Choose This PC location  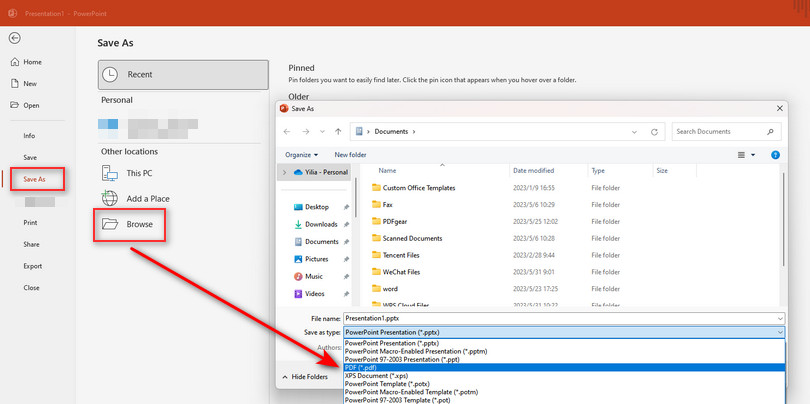pyautogui.click(x=127, y=173)
